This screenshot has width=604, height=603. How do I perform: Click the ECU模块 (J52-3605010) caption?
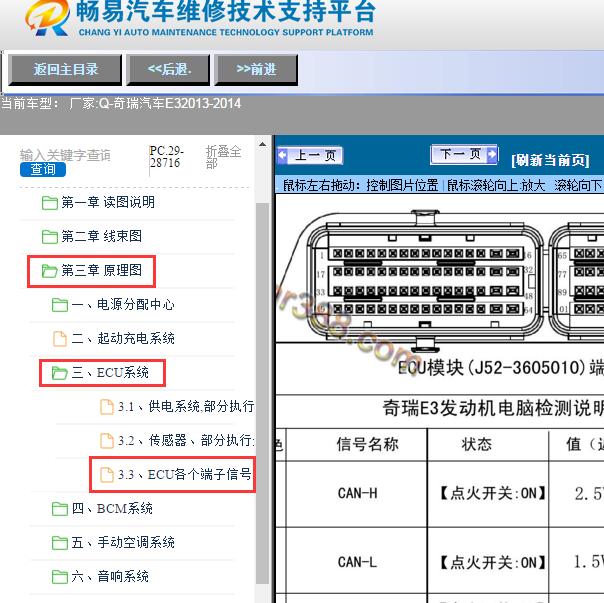[x=501, y=368]
